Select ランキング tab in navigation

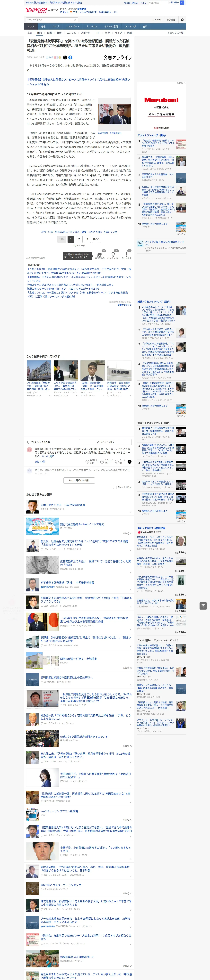coord(130,27)
